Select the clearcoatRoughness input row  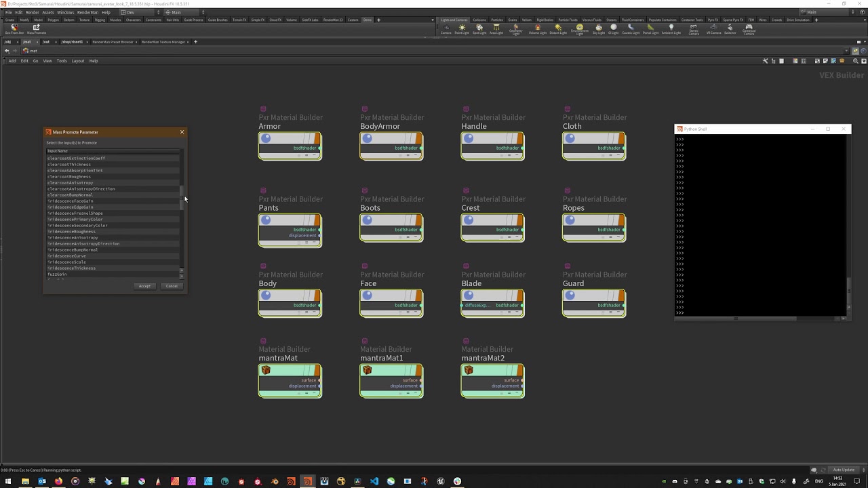113,177
